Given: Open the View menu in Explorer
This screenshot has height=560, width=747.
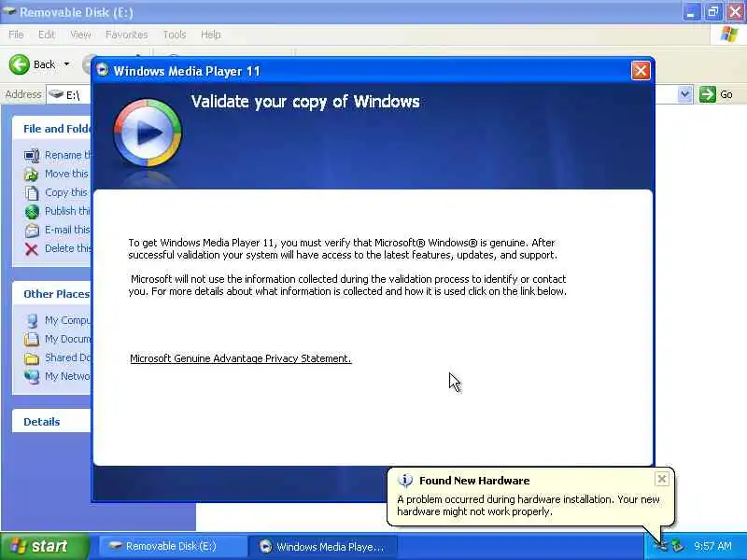Looking at the screenshot, I should pos(80,35).
